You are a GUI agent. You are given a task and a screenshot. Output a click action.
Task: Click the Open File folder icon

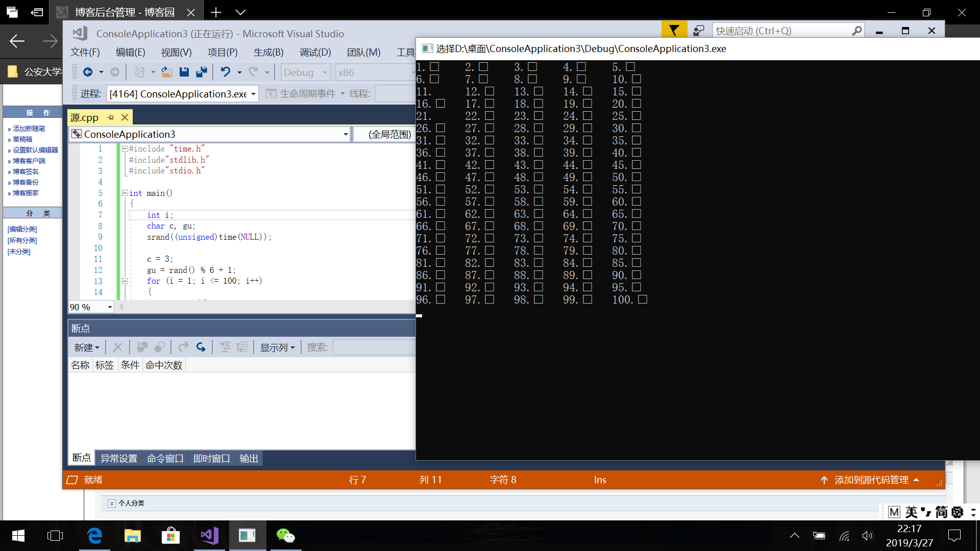[x=166, y=72]
